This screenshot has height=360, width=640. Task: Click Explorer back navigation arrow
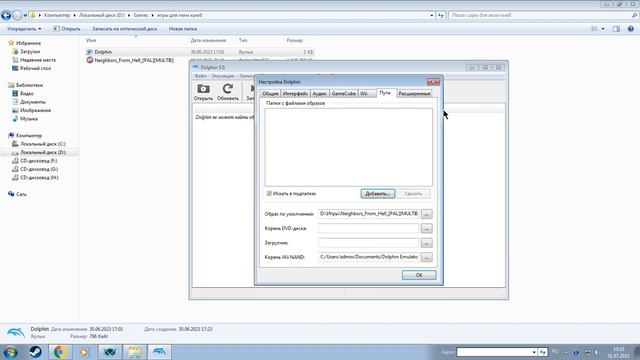(x=6, y=16)
